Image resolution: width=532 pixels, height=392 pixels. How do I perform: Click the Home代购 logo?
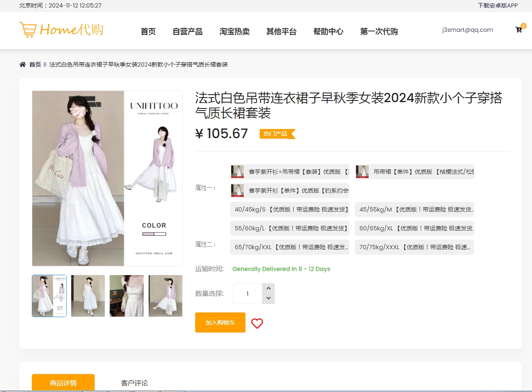pos(61,30)
